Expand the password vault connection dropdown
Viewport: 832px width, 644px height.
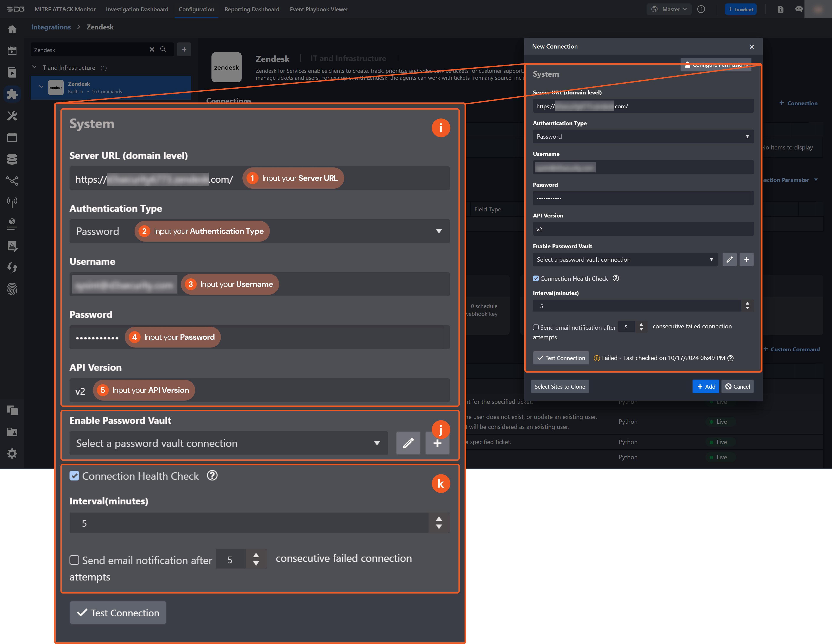click(x=625, y=260)
